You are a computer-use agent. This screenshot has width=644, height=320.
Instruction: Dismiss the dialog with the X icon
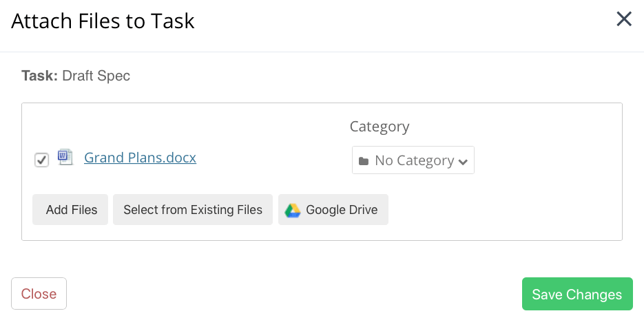(624, 19)
